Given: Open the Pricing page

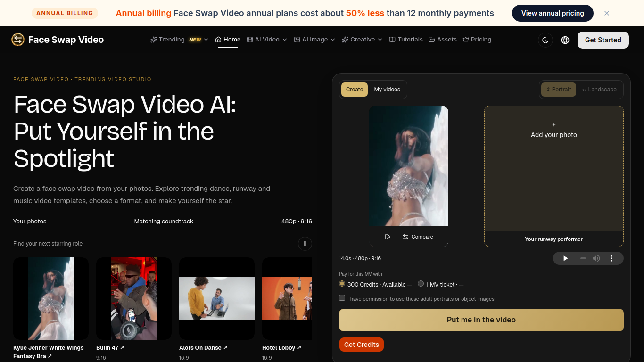Looking at the screenshot, I should (477, 40).
